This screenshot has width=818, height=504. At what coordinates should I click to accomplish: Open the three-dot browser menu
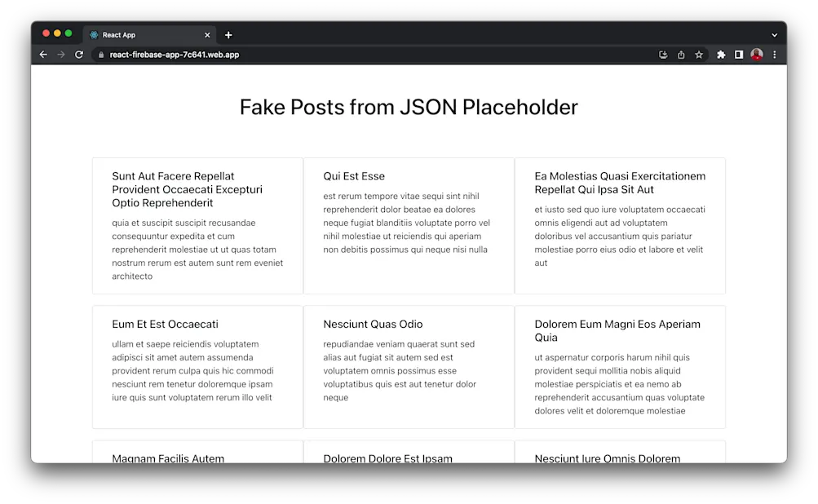click(773, 55)
